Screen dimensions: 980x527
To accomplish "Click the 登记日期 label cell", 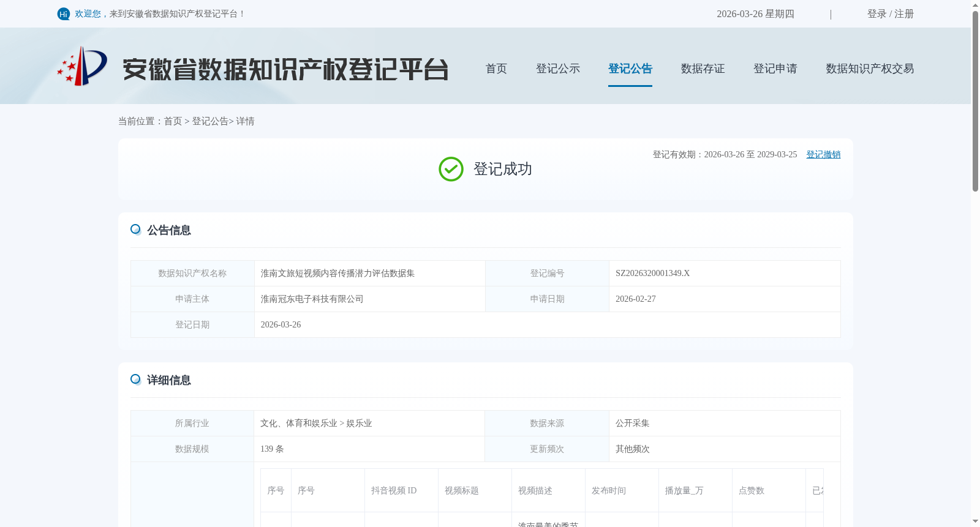I will coord(192,325).
